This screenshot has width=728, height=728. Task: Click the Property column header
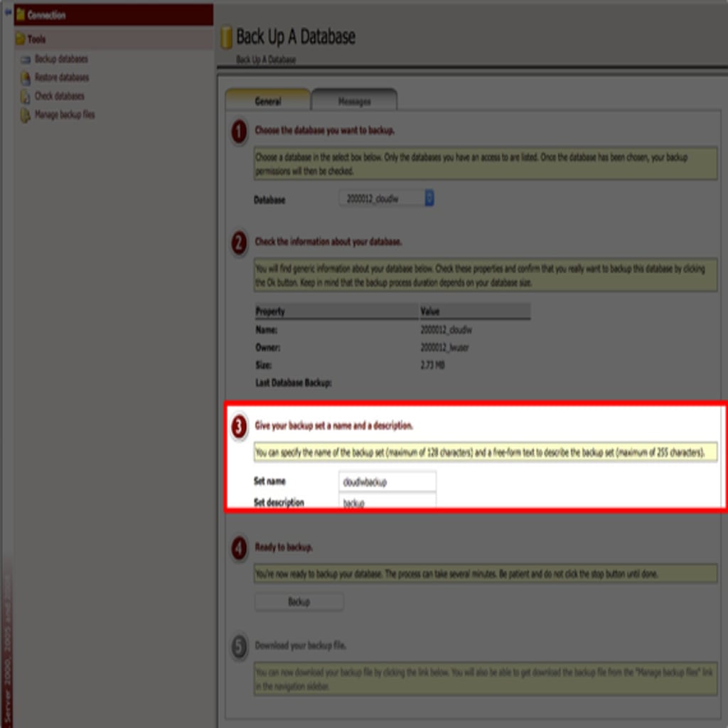(336, 311)
